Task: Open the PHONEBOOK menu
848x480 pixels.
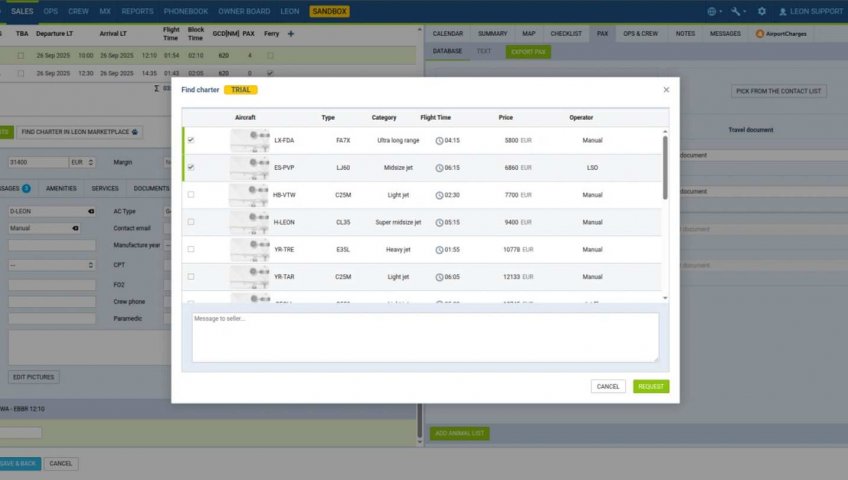Action: (185, 11)
